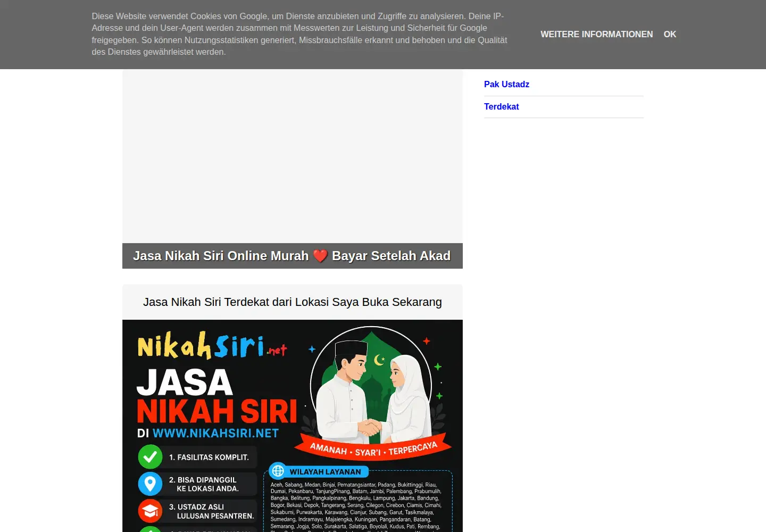Click the red heart emoji in the banner title

click(x=320, y=256)
